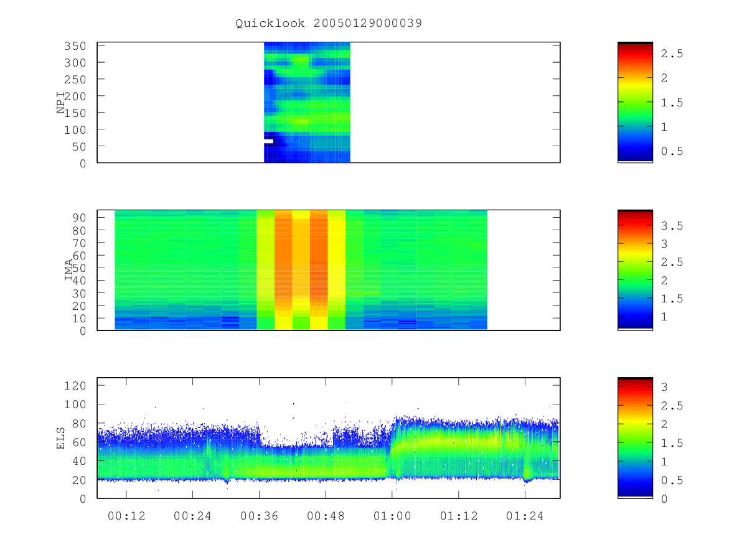Viewport: 747px width, 560px height.
Task: Select the IMA color scale bar
Action: [635, 270]
